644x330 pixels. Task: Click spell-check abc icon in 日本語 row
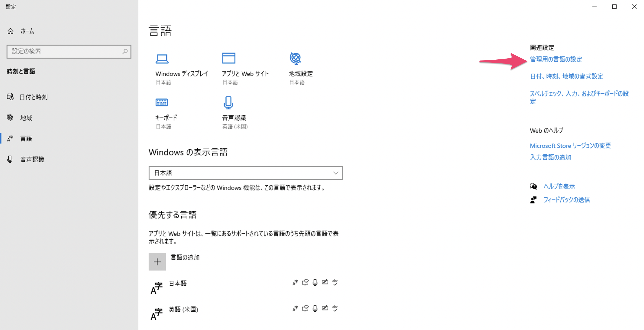pyautogui.click(x=335, y=283)
